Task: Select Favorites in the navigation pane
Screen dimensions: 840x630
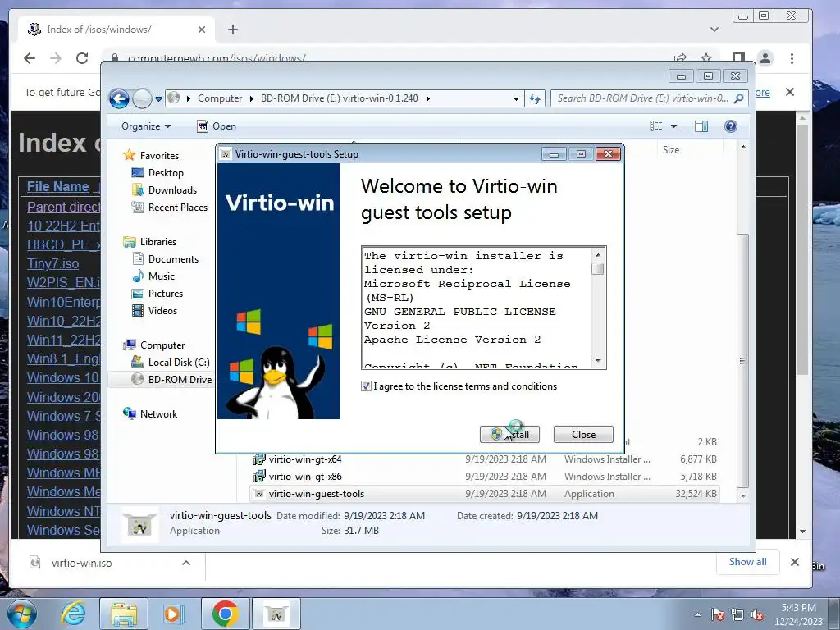Action: tap(159, 156)
